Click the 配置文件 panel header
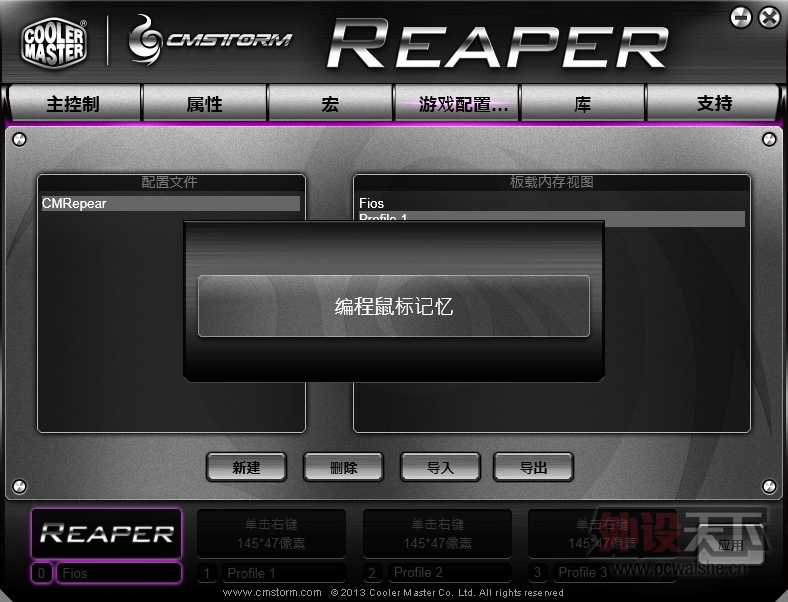Screen dimensions: 788x602 [170, 182]
